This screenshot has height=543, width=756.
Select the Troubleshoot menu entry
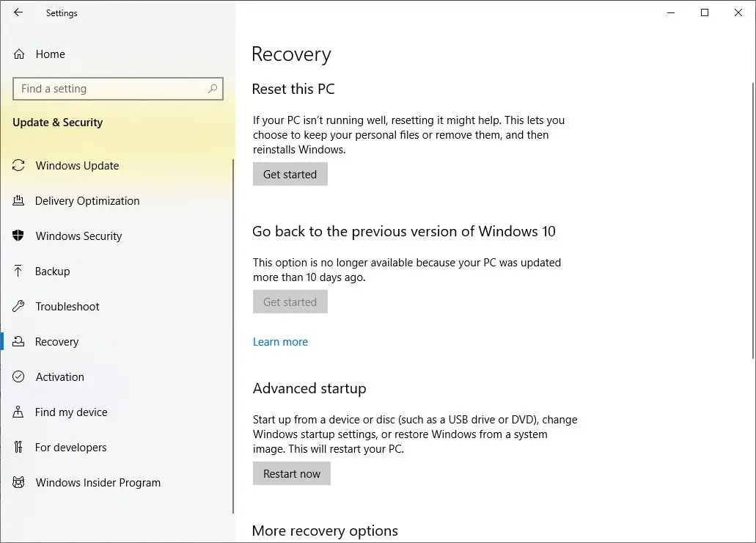click(67, 307)
